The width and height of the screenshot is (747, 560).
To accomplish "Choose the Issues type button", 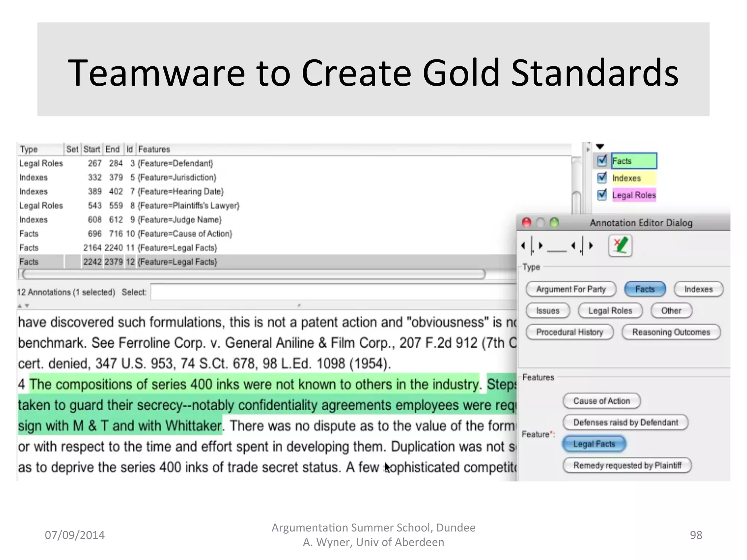I will [x=547, y=311].
